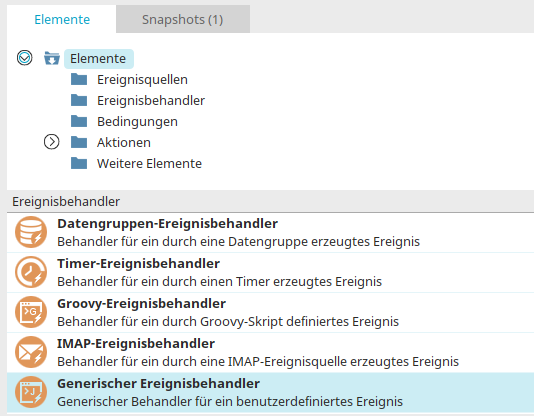Expand the Aktionen folder chevron
Image resolution: width=534 pixels, height=416 pixels.
pos(51,142)
